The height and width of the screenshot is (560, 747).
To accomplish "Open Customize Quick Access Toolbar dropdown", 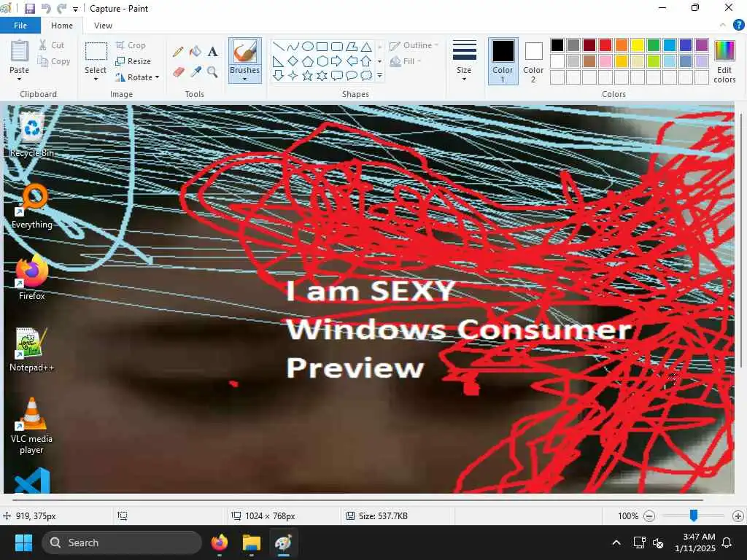I will pyautogui.click(x=75, y=9).
